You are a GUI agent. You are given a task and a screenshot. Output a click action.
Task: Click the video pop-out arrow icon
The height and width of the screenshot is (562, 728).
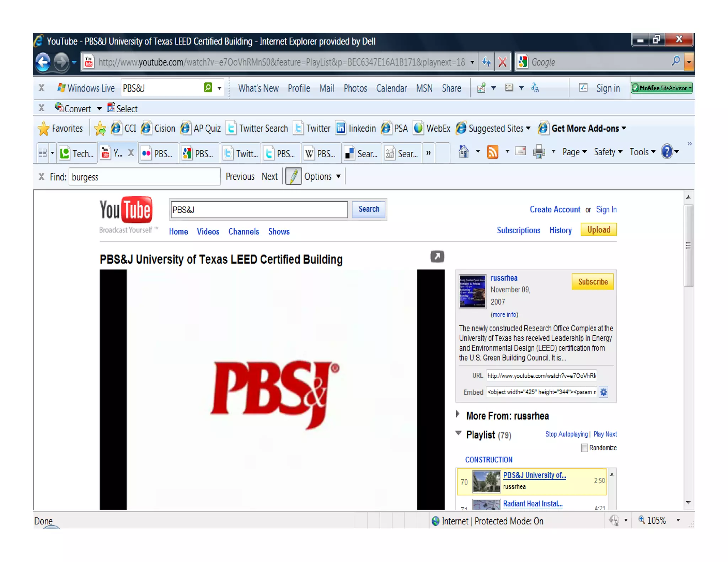tap(437, 256)
